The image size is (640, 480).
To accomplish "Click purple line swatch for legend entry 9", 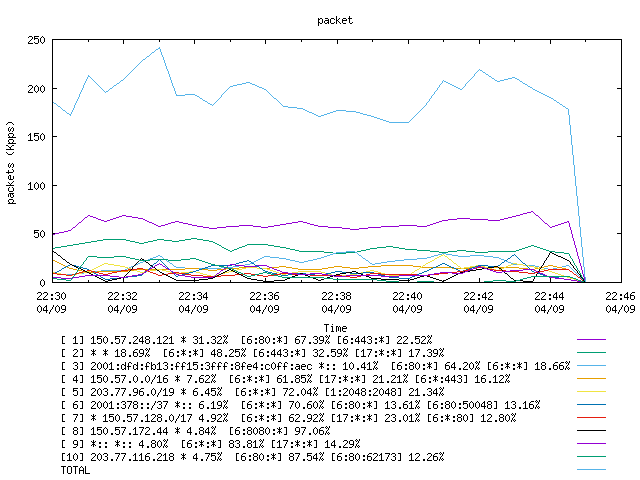I will click(591, 444).
